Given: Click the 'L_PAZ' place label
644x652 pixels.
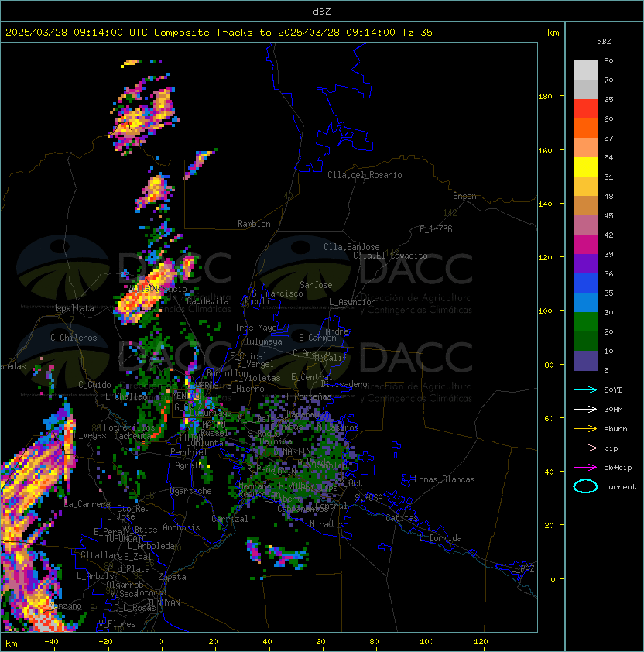Looking at the screenshot, I should click(x=522, y=569).
